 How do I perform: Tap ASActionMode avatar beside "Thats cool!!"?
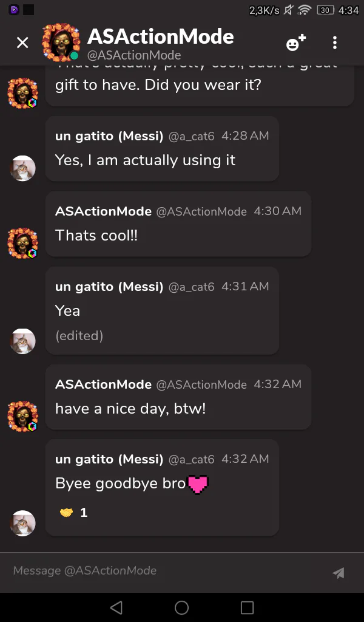23,244
